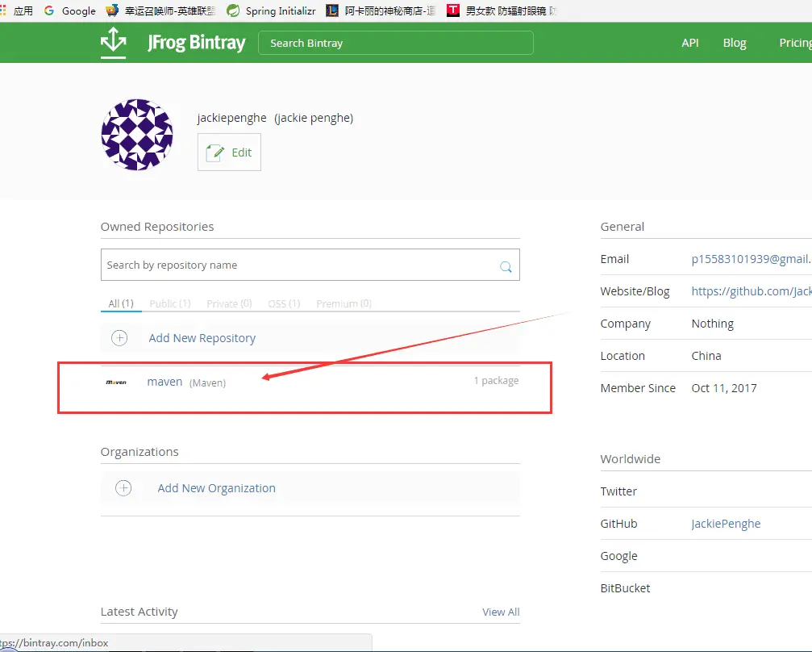This screenshot has height=652, width=812.
Task: Click the Edit profile button
Action: click(229, 153)
